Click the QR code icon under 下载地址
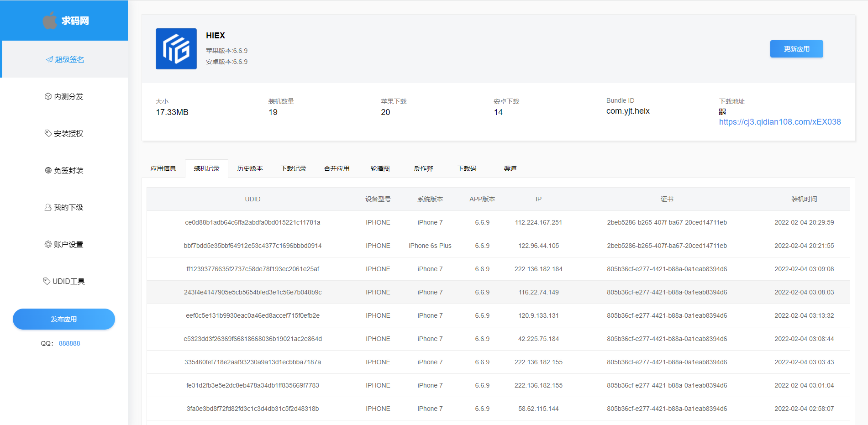The height and width of the screenshot is (425, 868). (722, 112)
